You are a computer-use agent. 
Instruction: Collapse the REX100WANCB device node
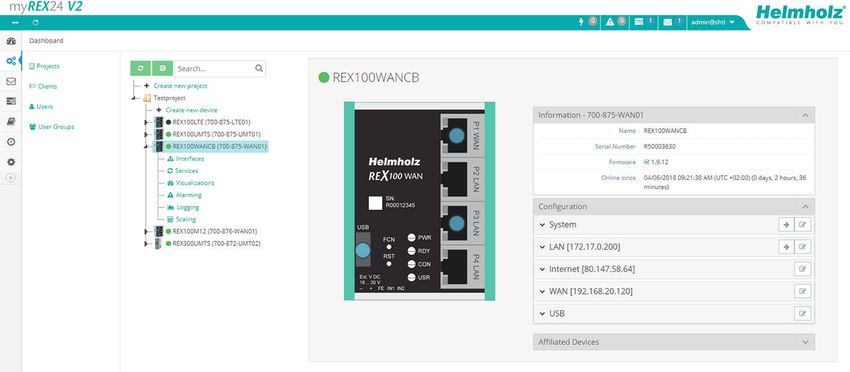[145, 146]
